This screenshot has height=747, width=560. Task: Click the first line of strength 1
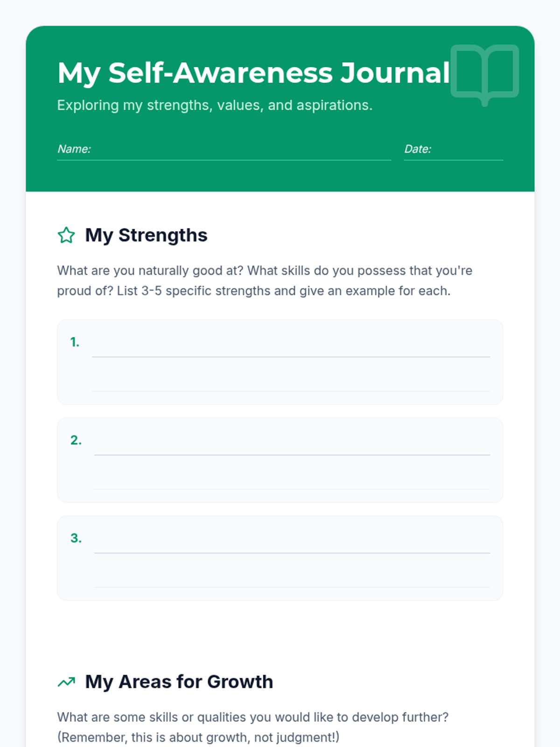pyautogui.click(x=291, y=345)
